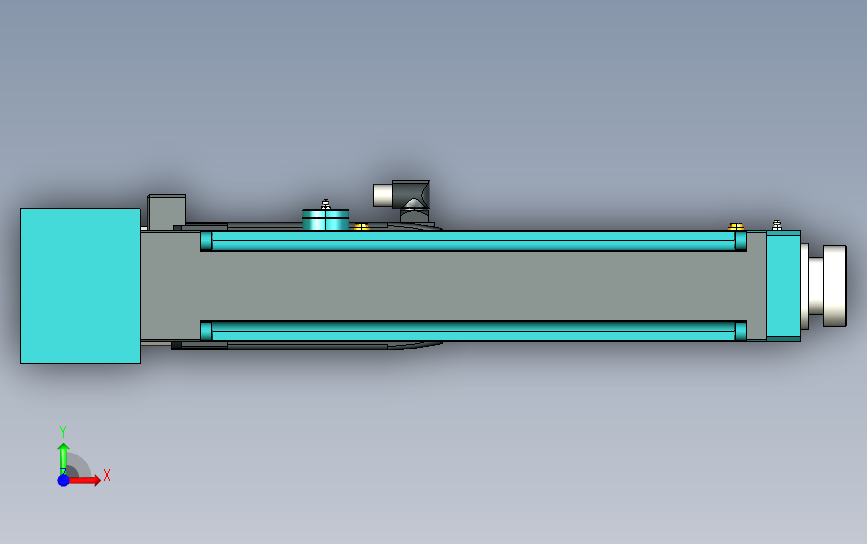Select the lower cyan tie rod

tap(473, 331)
